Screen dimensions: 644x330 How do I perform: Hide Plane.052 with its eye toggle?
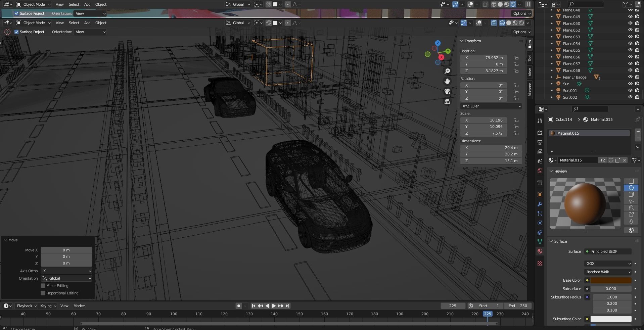630,30
